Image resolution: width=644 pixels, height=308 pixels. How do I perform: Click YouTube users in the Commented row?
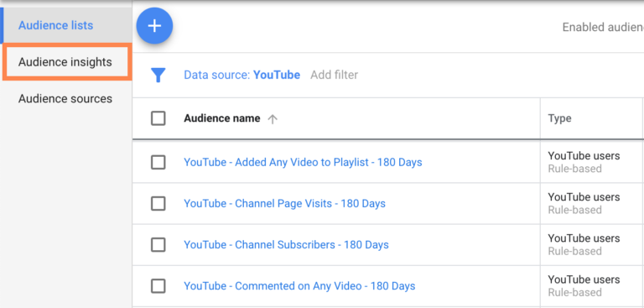point(584,279)
